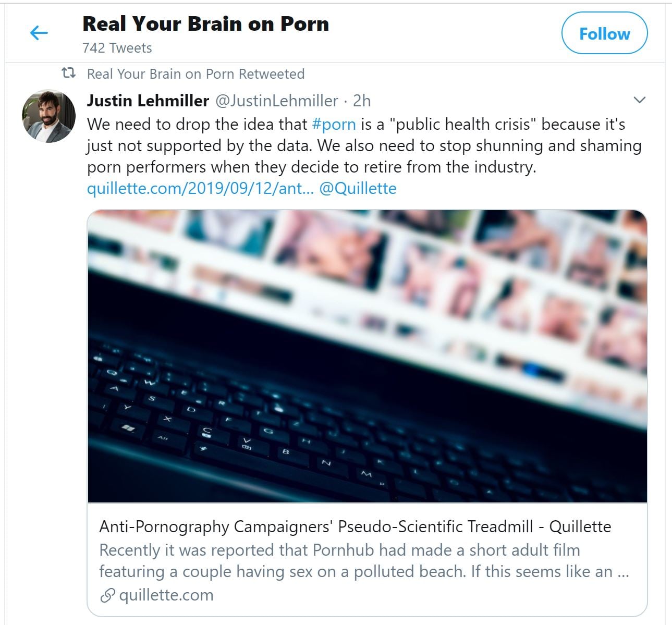Click the 742 Tweets count
The image size is (672, 625).
click(117, 48)
